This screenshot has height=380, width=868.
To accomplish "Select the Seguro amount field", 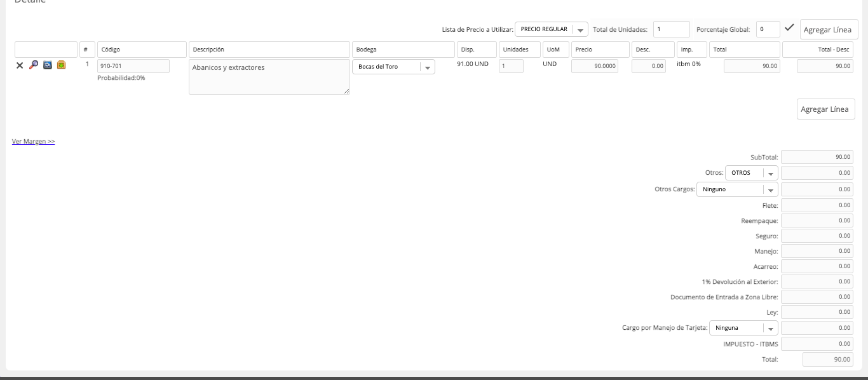I will click(817, 236).
